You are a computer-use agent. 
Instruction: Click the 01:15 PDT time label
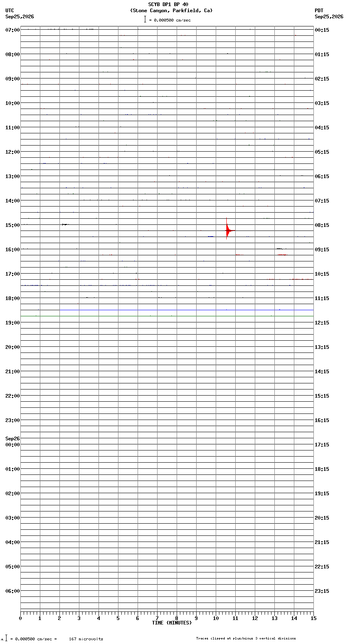click(x=322, y=54)
